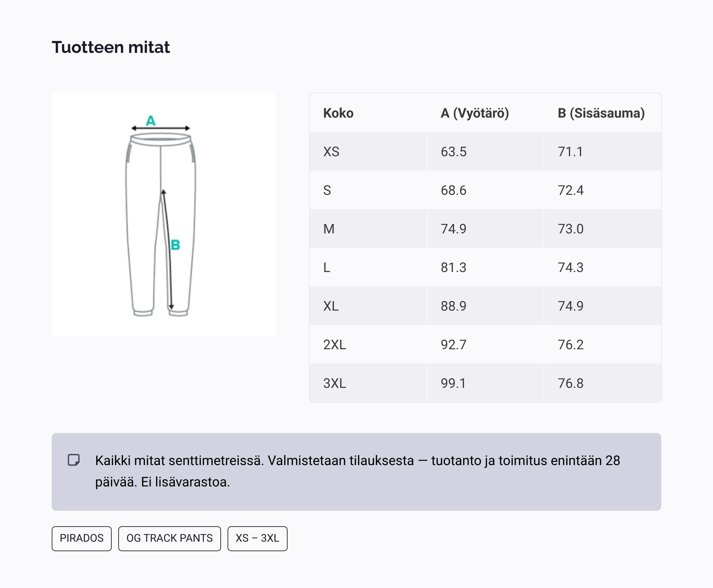Click the pants measurement diagram image

coord(163,214)
